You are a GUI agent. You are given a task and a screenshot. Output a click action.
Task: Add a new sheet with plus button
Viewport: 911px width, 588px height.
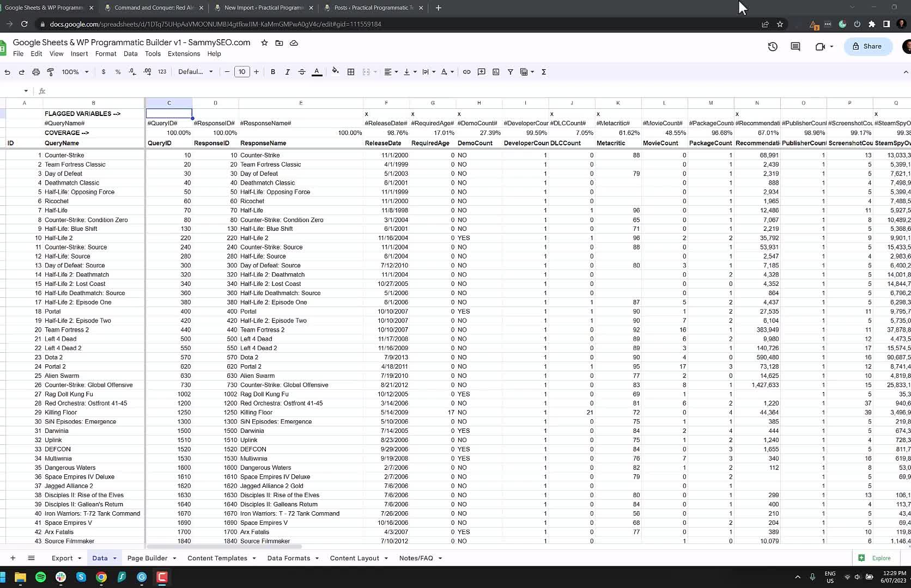point(13,558)
